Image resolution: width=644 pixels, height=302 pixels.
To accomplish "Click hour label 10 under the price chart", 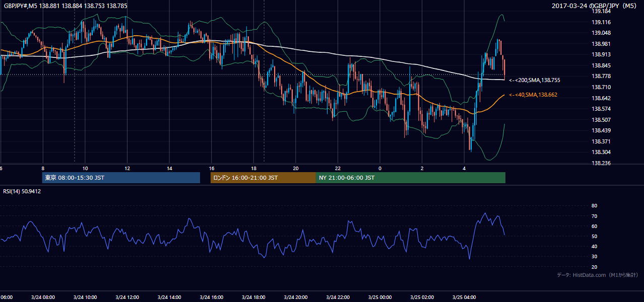I will [x=85, y=168].
